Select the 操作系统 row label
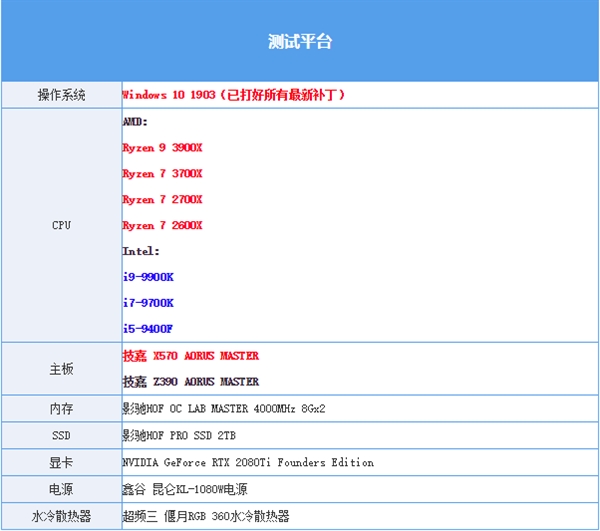 (x=61, y=94)
